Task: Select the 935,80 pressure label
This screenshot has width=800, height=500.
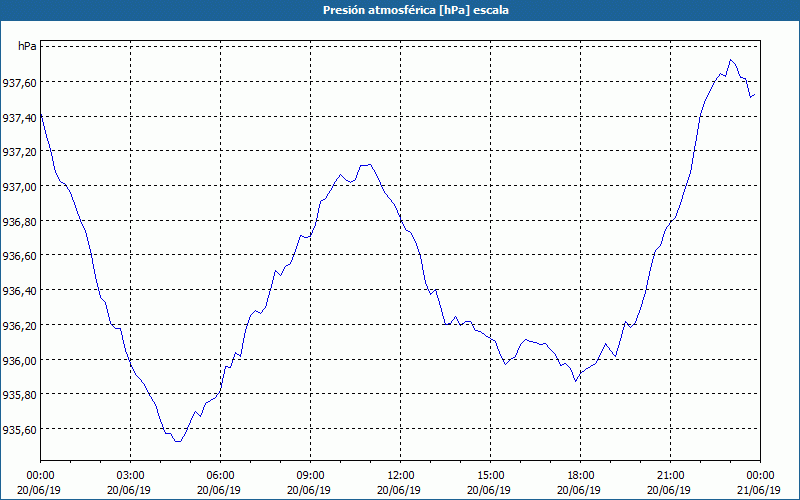Action: (20, 395)
